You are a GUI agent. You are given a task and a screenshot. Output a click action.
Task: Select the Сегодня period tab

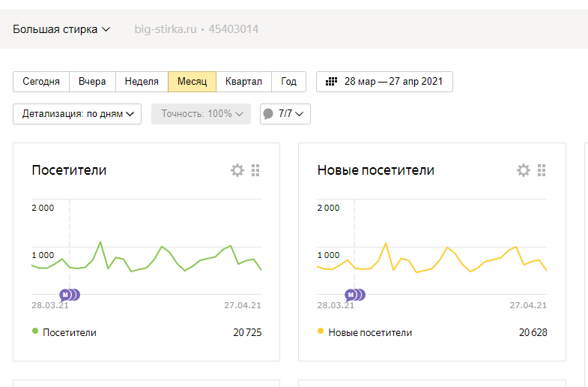41,82
